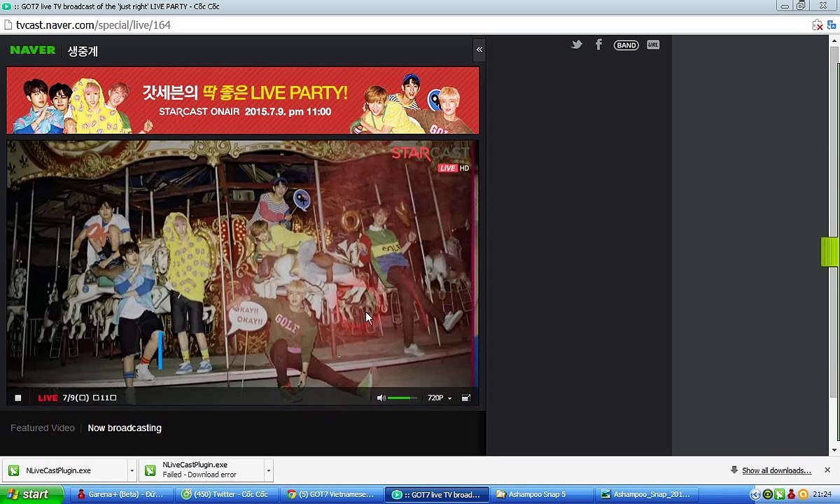
Task: Click the orange circular tray icon
Action: (803, 494)
